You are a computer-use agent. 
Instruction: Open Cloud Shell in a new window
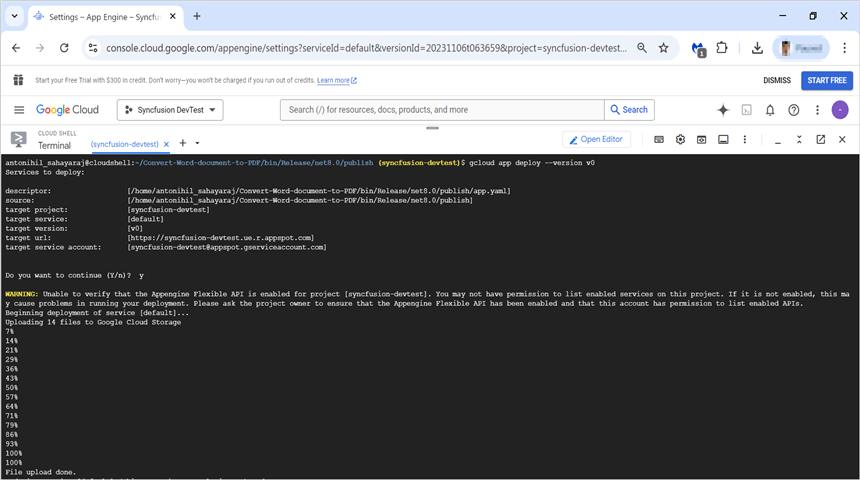pyautogui.click(x=820, y=140)
